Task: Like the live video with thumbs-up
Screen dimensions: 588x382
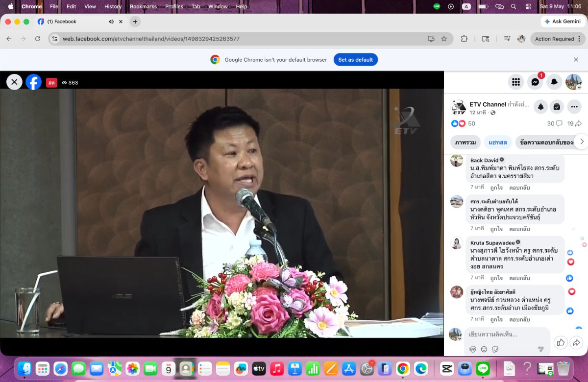Action: (561, 342)
